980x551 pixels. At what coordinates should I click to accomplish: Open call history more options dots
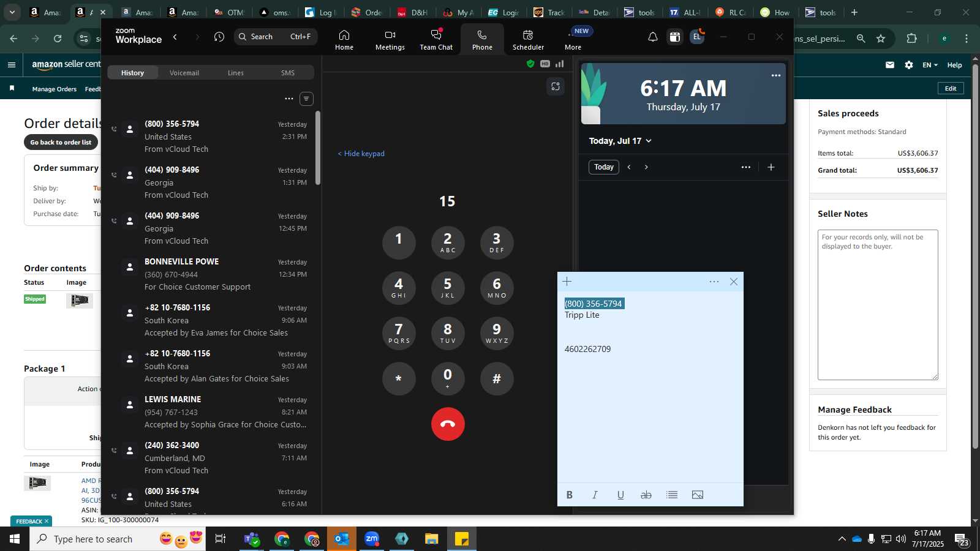point(289,99)
